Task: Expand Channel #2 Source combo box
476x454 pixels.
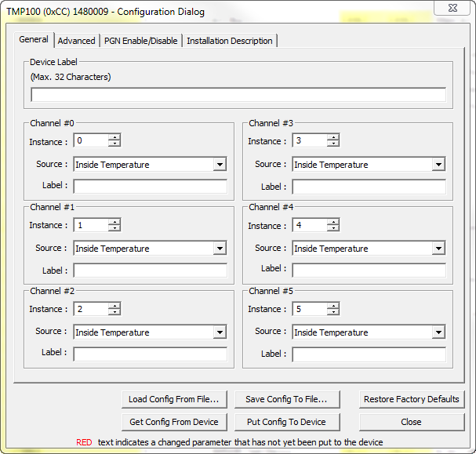Action: [x=220, y=332]
